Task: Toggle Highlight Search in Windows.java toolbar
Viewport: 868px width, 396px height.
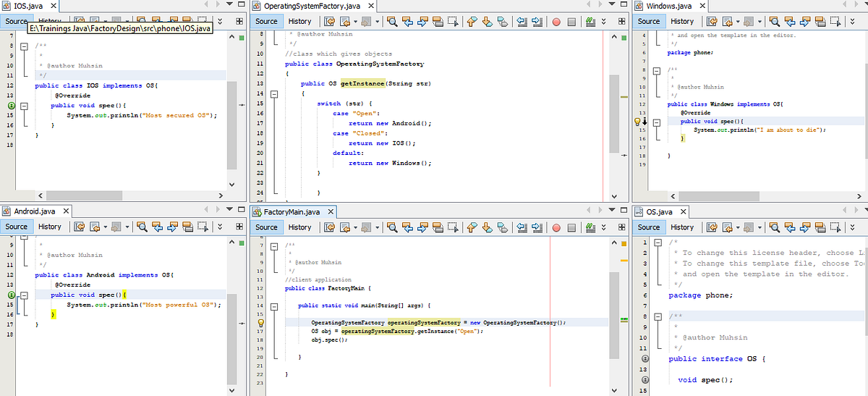Action: coord(820,21)
